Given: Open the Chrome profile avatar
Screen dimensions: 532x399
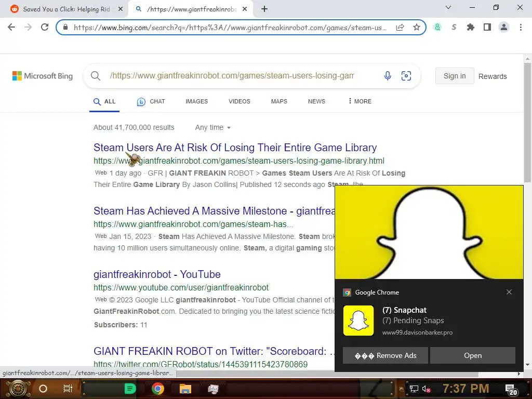Looking at the screenshot, I should coord(504,27).
